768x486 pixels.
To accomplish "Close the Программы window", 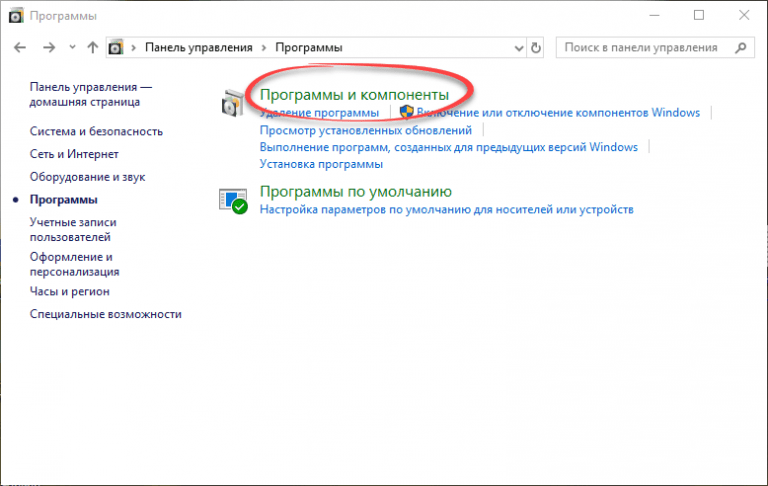I will (744, 16).
